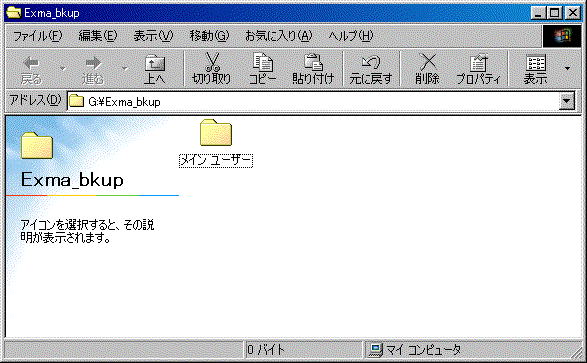This screenshot has width=587, height=363.
Task: Open the 戻る history dropdown arrow
Action: [63, 68]
